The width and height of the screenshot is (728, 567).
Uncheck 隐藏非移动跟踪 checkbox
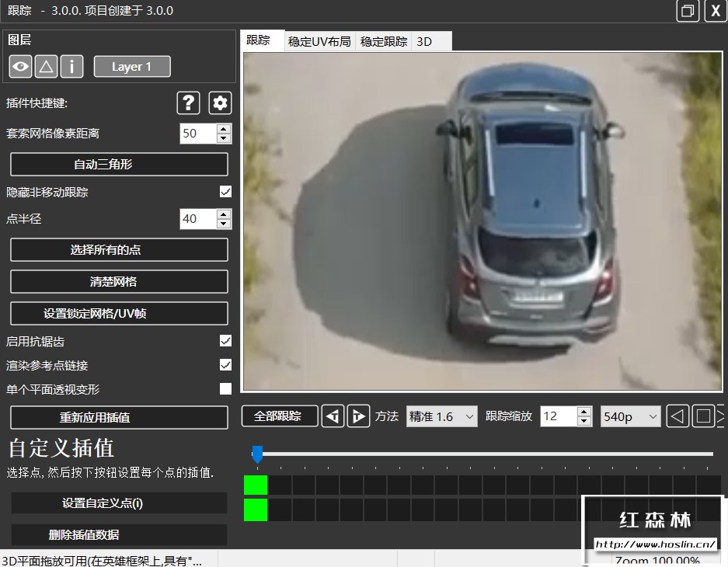pyautogui.click(x=225, y=192)
